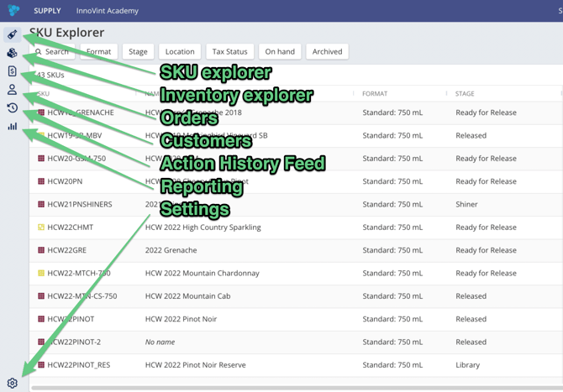The image size is (563, 392).
Task: Open Orders dollar-document icon in sidebar
Action: tap(13, 71)
